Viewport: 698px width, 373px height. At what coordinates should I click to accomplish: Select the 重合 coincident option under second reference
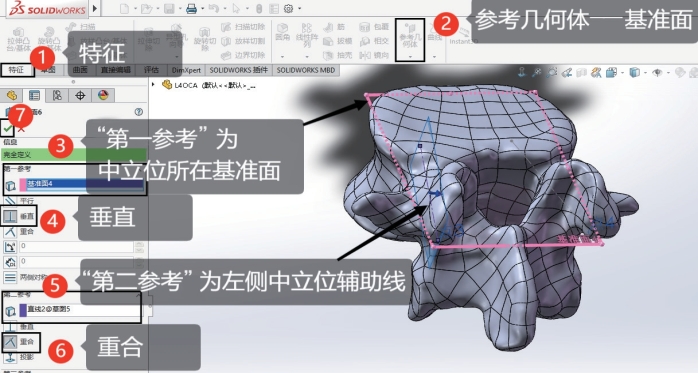pos(20,341)
